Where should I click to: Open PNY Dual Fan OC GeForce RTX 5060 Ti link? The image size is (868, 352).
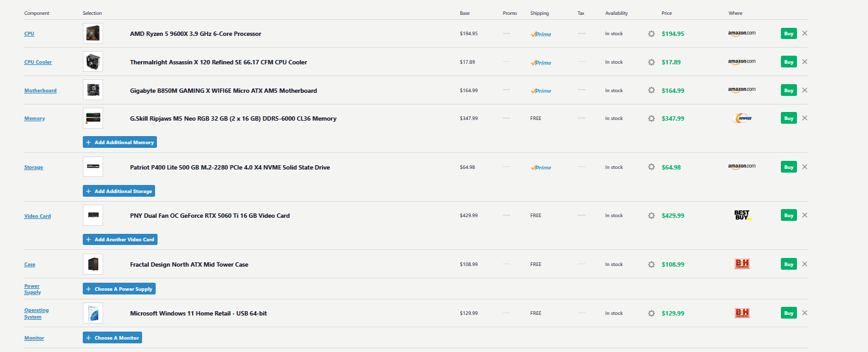point(210,216)
